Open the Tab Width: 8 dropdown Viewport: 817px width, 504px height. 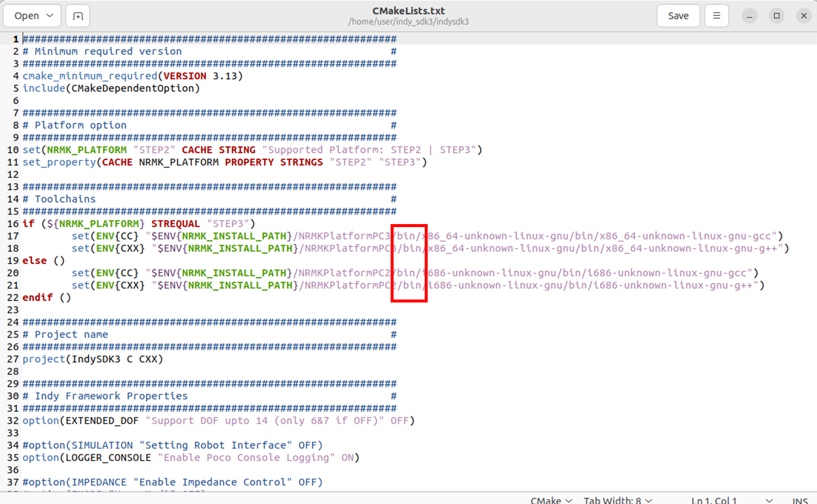click(x=618, y=500)
